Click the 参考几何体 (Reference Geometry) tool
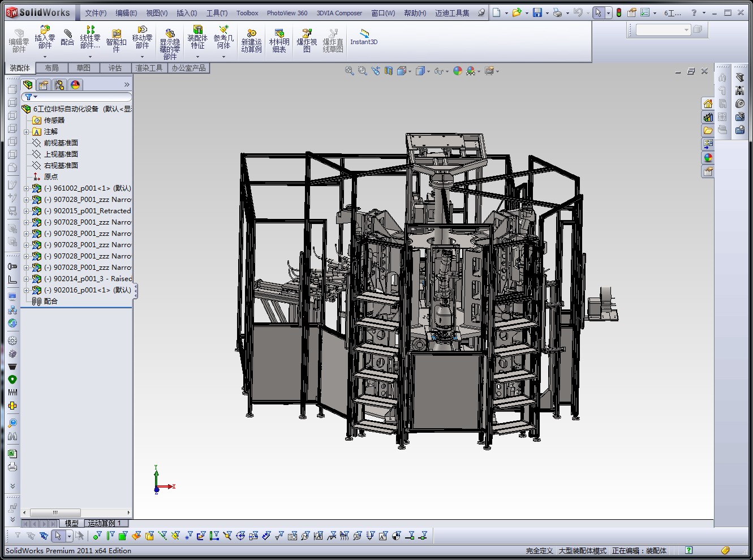This screenshot has height=560, width=753. pos(223,37)
